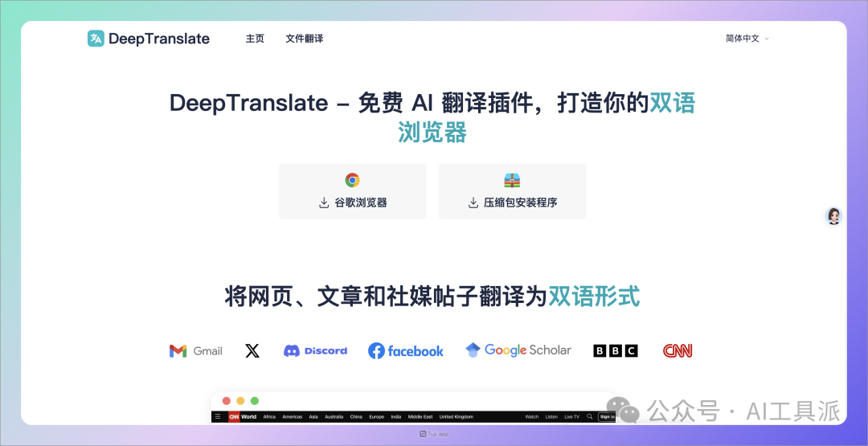
Task: Click the Discord logo
Action: tap(316, 351)
